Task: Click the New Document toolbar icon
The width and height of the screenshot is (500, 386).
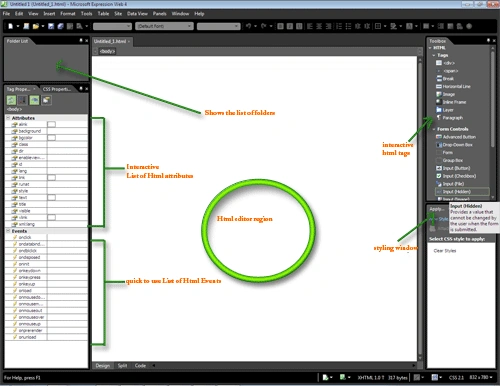Action: point(11,26)
